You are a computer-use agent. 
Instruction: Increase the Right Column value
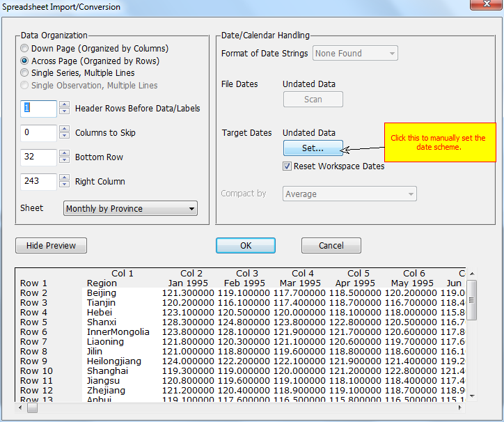tap(64, 178)
